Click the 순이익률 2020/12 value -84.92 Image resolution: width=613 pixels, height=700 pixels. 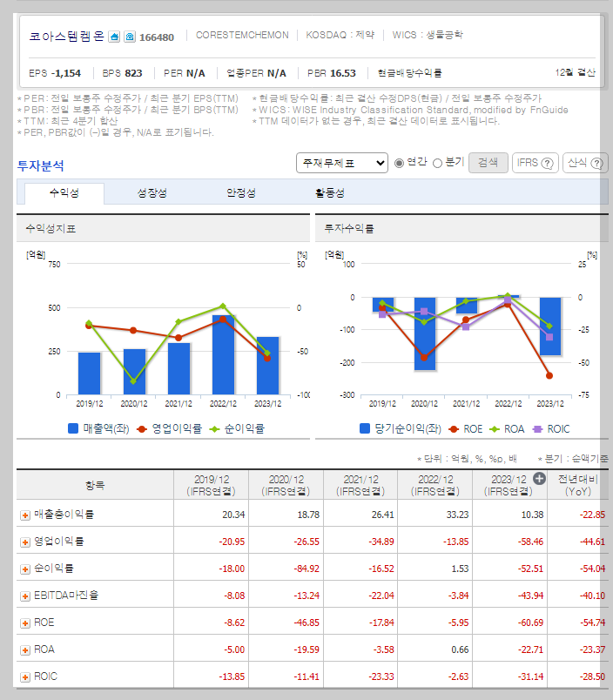(306, 569)
